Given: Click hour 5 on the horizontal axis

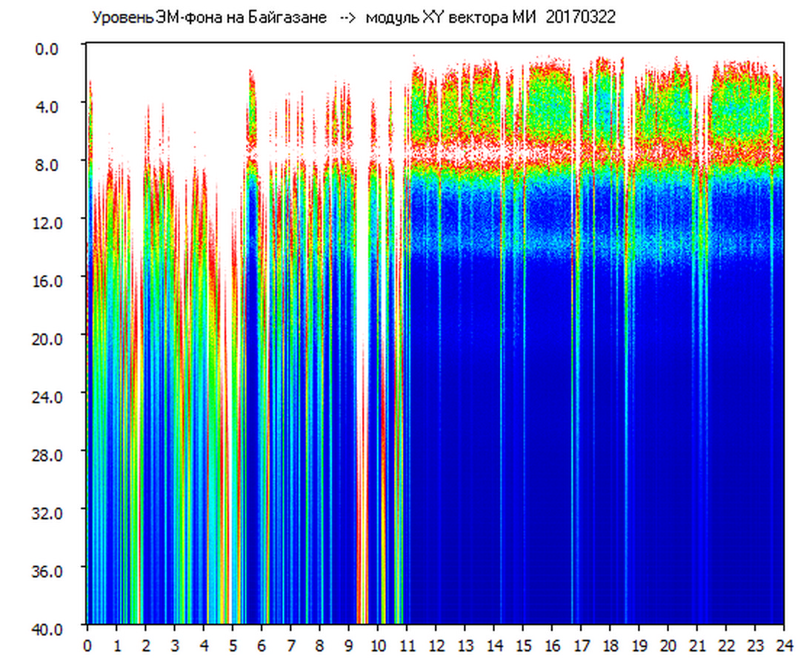Looking at the screenshot, I should pos(233,645).
